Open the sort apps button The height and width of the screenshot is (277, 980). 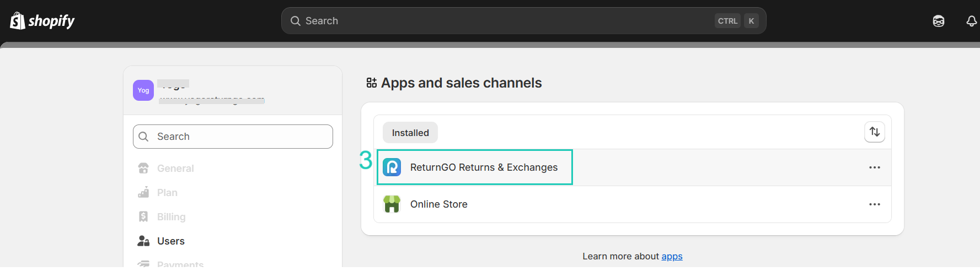tap(875, 132)
